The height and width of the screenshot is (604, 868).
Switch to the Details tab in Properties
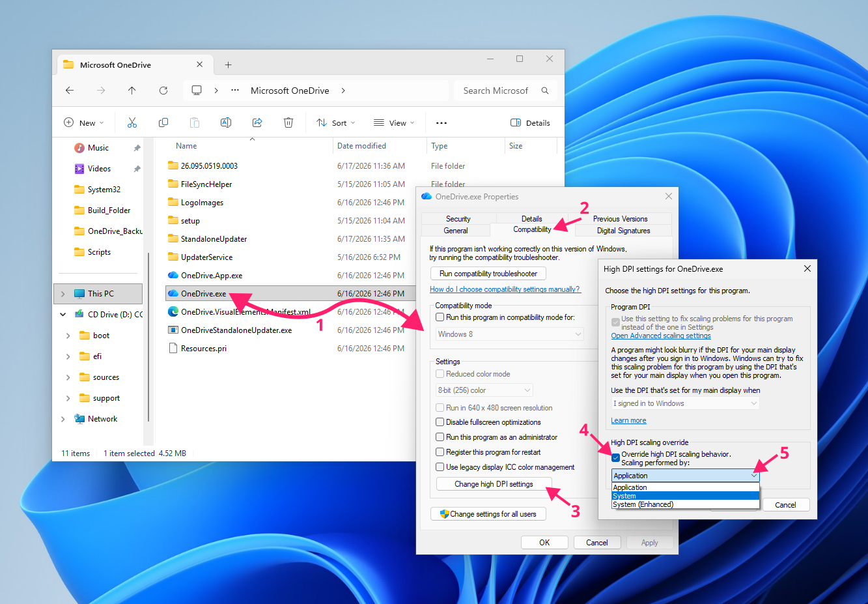pos(532,219)
